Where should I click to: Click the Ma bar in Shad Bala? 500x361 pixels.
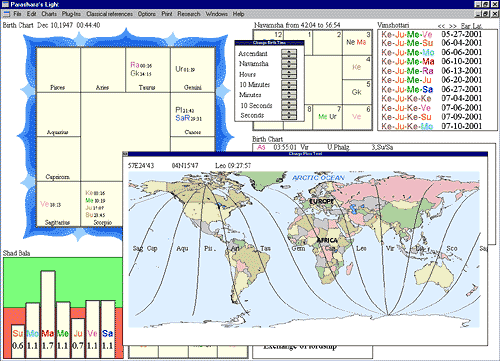(x=48, y=315)
